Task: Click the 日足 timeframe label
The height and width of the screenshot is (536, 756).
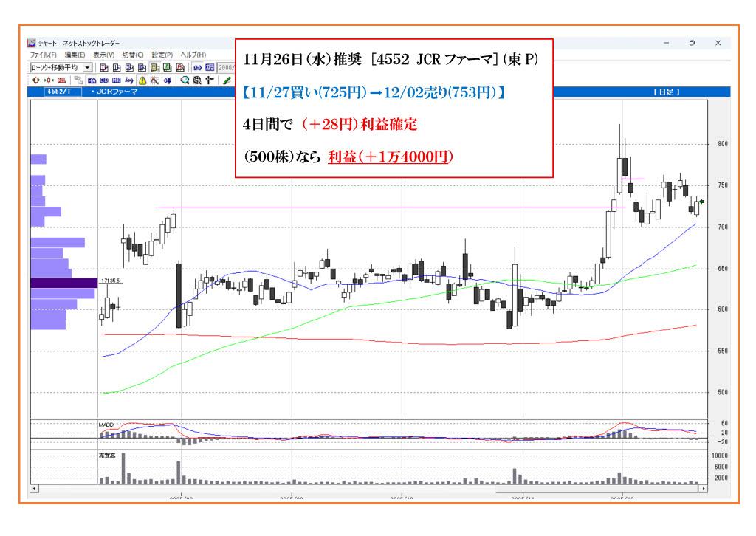Action: [x=666, y=92]
